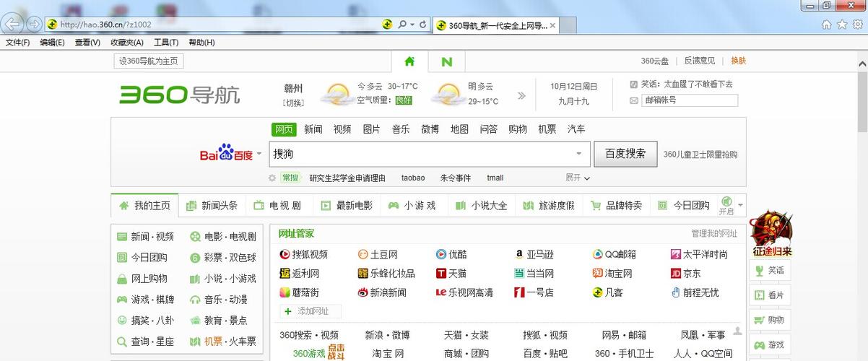Click Baidu search box containing 搜狗
Viewport: 868px width, 361px height.
429,154
